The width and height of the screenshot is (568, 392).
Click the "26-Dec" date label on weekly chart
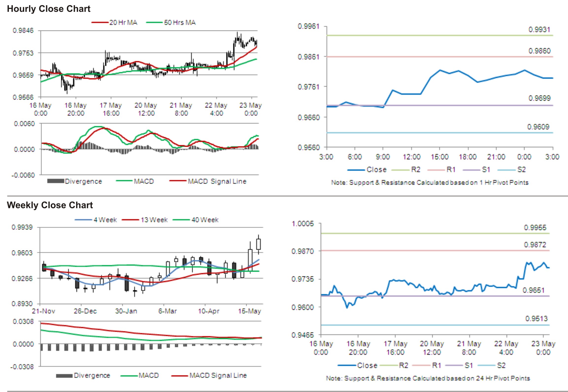coord(85,311)
